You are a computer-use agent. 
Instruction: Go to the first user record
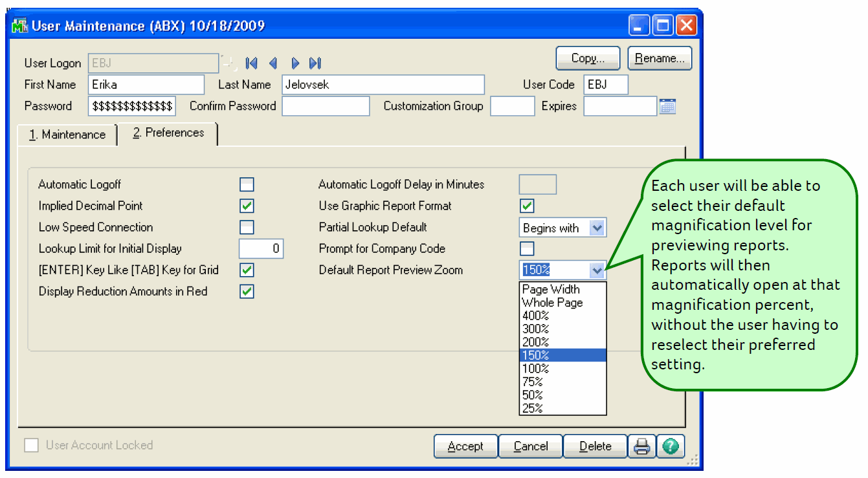[x=252, y=63]
